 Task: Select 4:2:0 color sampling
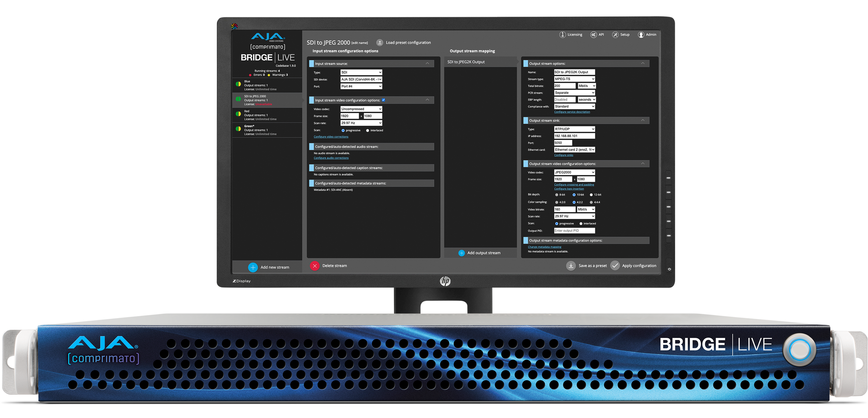click(557, 202)
